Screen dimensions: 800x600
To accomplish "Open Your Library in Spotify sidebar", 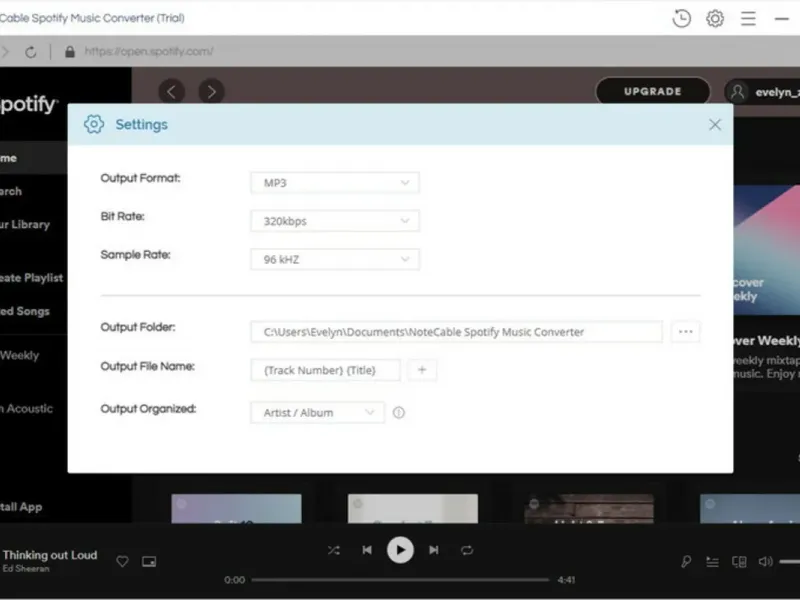I will (x=25, y=224).
